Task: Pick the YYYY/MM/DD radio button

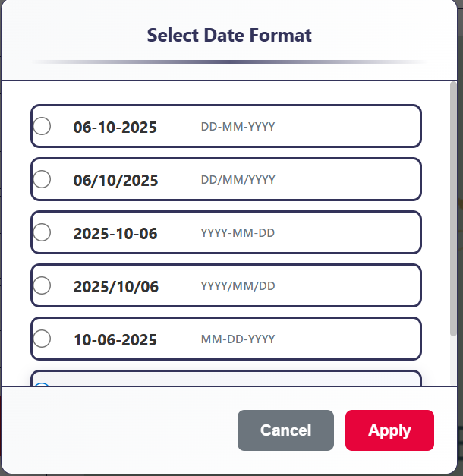Action: pyautogui.click(x=43, y=285)
